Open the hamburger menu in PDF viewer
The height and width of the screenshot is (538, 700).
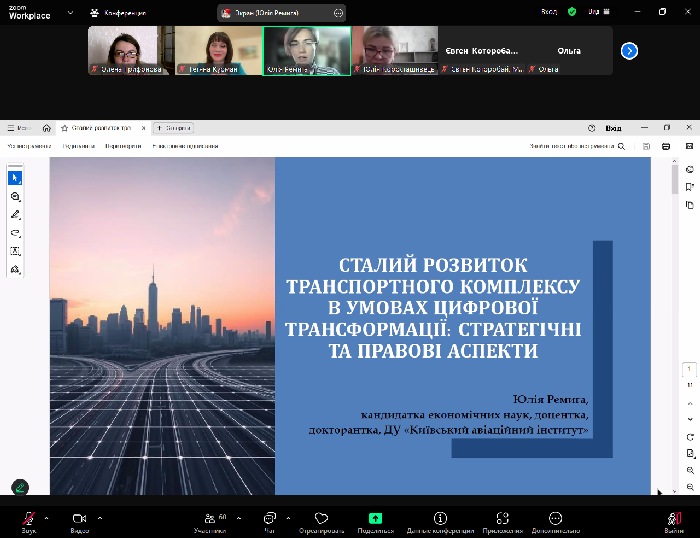click(12, 128)
